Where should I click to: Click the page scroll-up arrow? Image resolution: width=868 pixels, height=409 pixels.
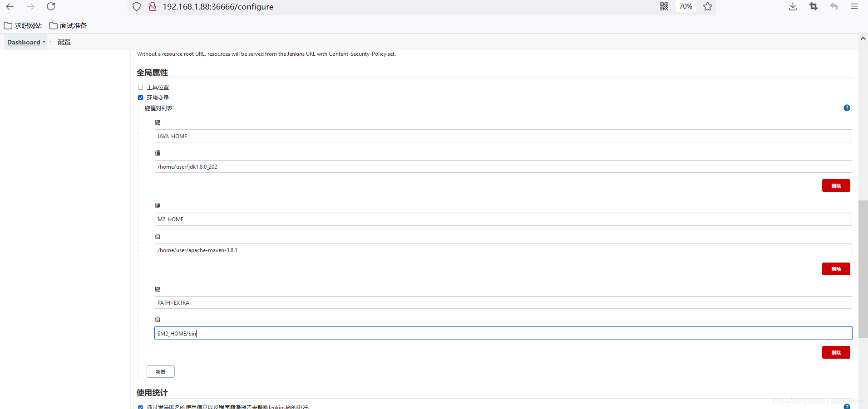coord(863,39)
